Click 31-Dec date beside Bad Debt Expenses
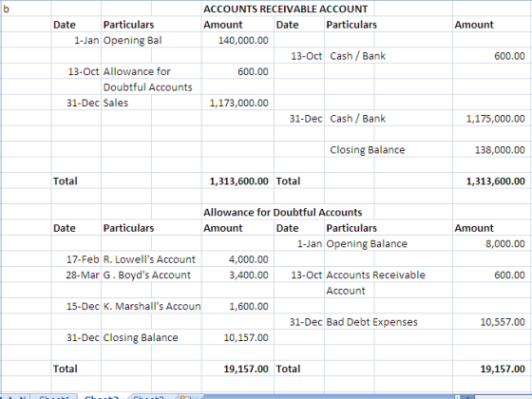This screenshot has width=532, height=399. (x=306, y=322)
